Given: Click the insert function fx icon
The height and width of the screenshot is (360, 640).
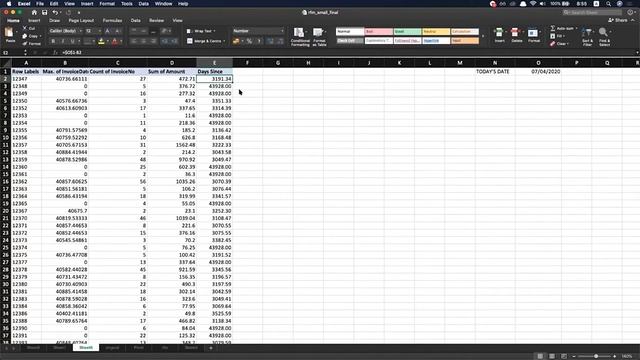Looking at the screenshot, I should 56,53.
